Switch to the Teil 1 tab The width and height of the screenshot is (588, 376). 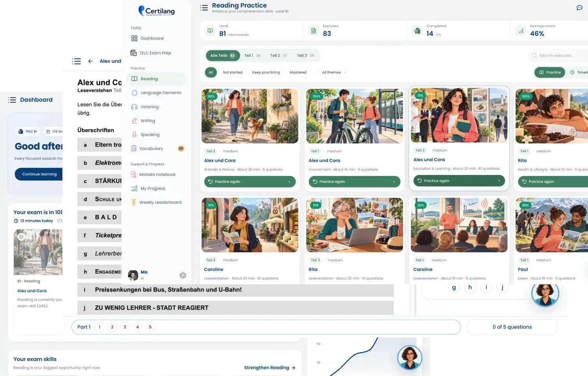tap(252, 56)
